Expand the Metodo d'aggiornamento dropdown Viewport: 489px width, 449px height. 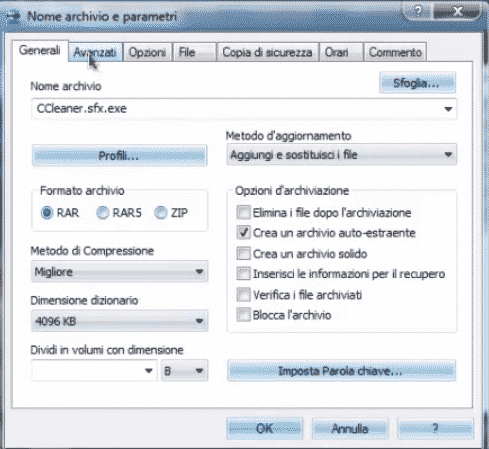[342, 155]
